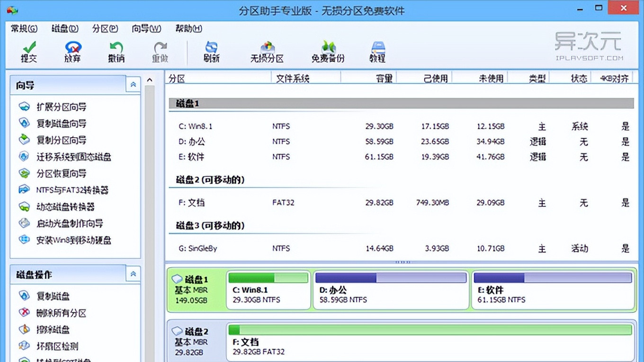Open the 教程 tutorial icon
The image size is (644, 362).
pos(377,52)
